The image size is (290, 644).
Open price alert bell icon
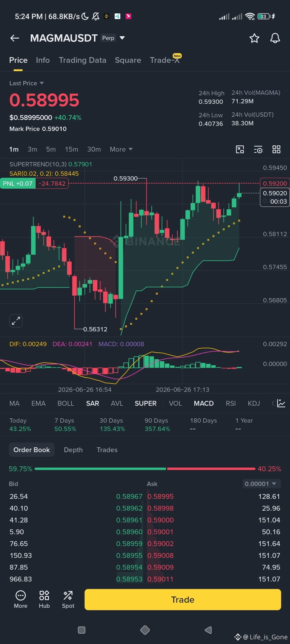275,38
